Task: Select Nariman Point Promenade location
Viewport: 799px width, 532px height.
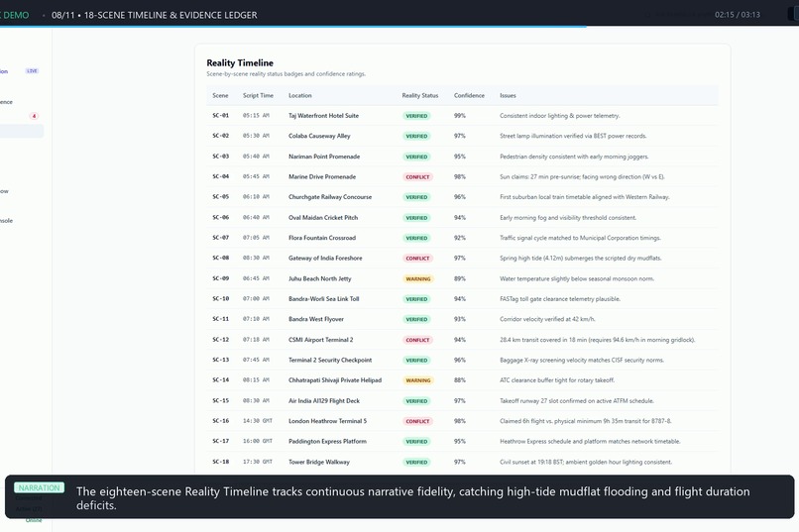Action: pos(323,157)
